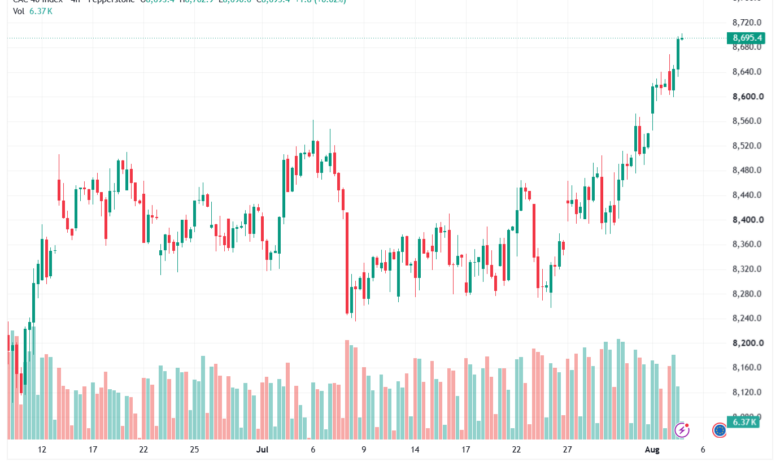Click the Jul label on the time axis
The width and height of the screenshot is (780, 470).
coord(262,450)
